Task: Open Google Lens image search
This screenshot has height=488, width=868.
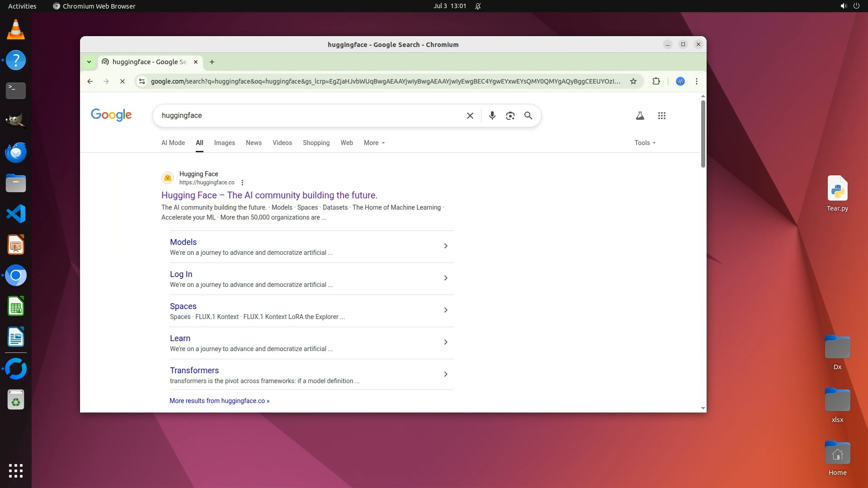Action: point(510,116)
